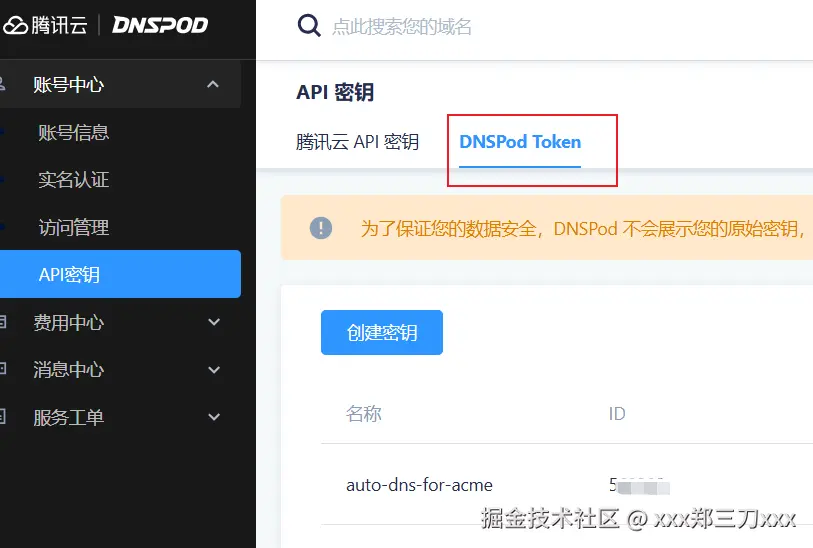
Task: Click the Tencent Cloud logo
Action: 45,25
